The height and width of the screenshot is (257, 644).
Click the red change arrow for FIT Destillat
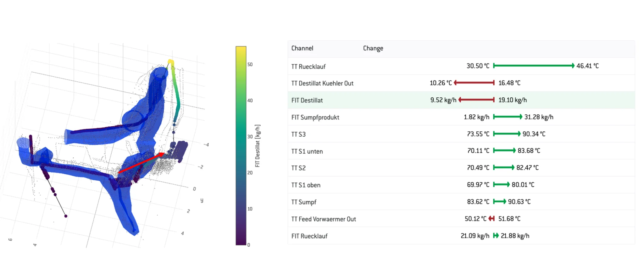click(476, 100)
